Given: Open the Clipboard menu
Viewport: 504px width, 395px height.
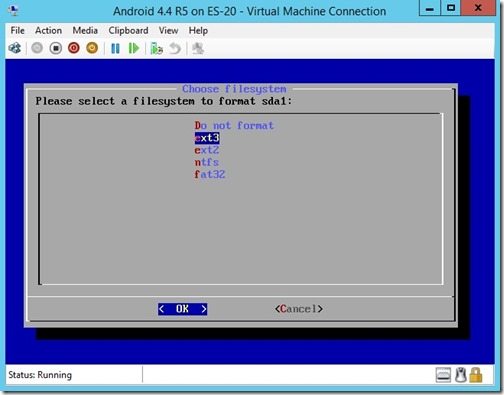Looking at the screenshot, I should [x=128, y=31].
